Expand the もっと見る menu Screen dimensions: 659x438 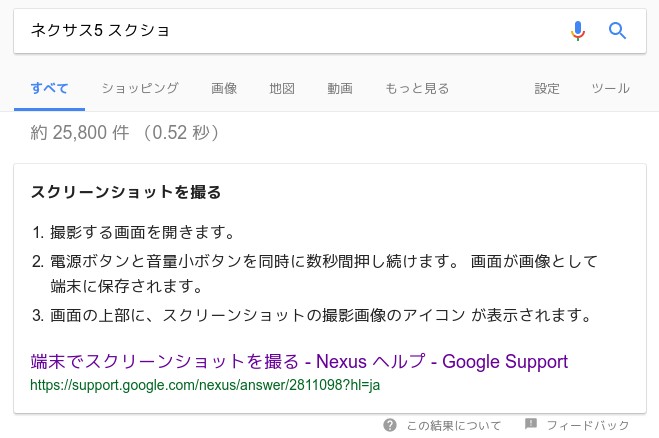point(417,88)
